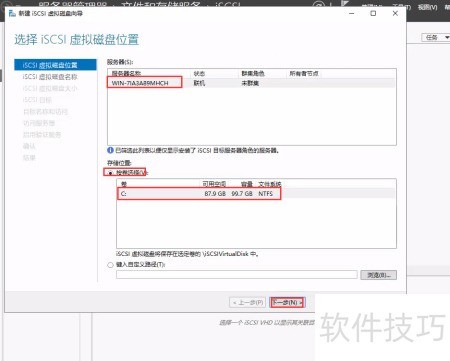Open the iSCSI 虚拟磁盘位置 wizard step
450x361 pixels.
click(55, 65)
